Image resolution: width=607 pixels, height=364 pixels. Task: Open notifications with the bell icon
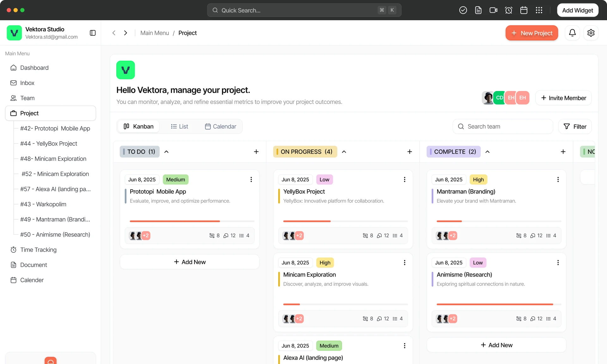pyautogui.click(x=573, y=33)
